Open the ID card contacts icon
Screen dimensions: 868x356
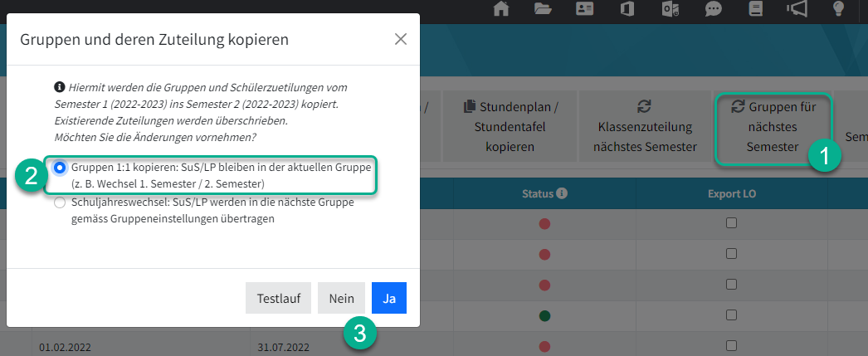(x=584, y=9)
